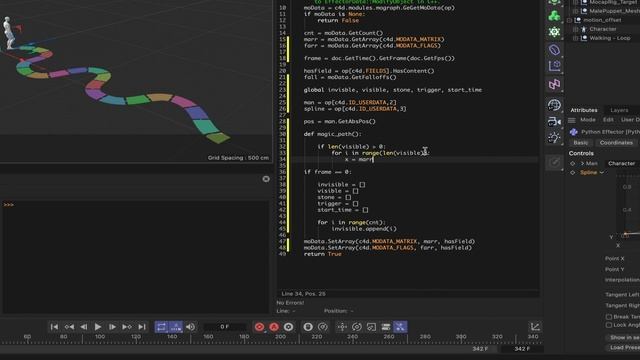Click the 'No Errors!' status text
Screen dimensions: 640x360
(290, 303)
